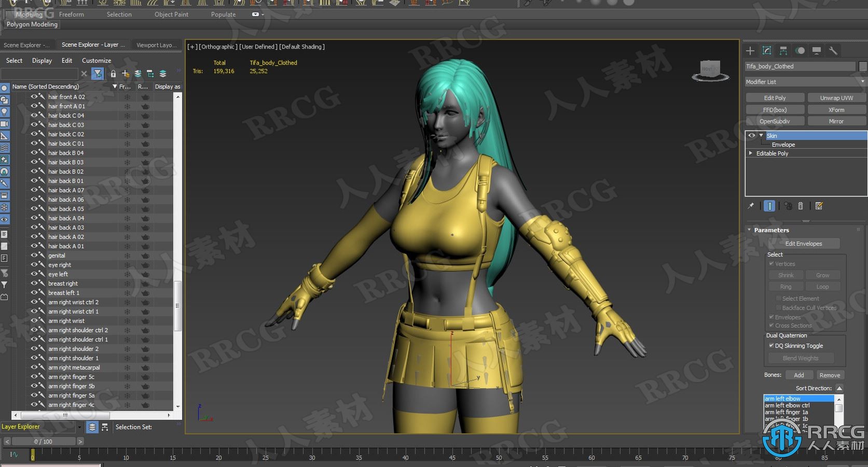Click the Edit Poly modifier button
The width and height of the screenshot is (868, 467).
coord(775,97)
